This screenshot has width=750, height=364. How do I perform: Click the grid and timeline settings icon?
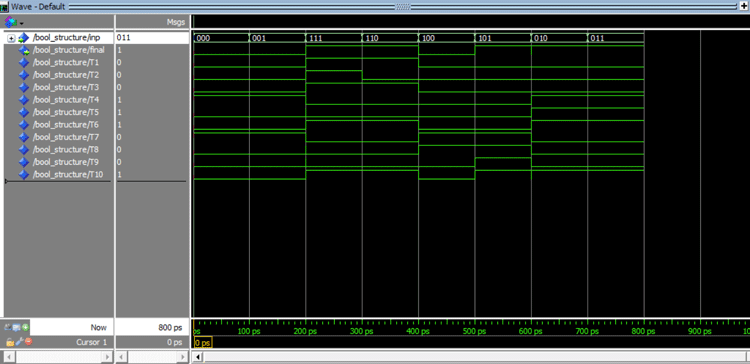(x=17, y=328)
